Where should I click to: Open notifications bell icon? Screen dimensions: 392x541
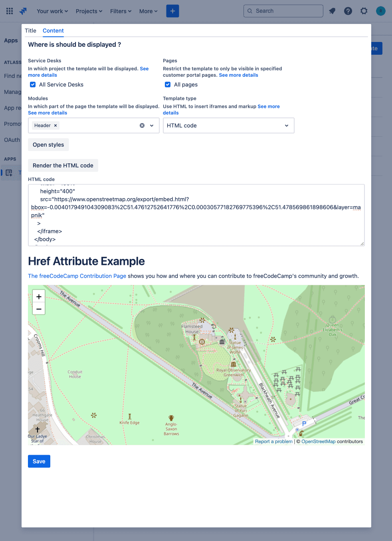(x=332, y=11)
